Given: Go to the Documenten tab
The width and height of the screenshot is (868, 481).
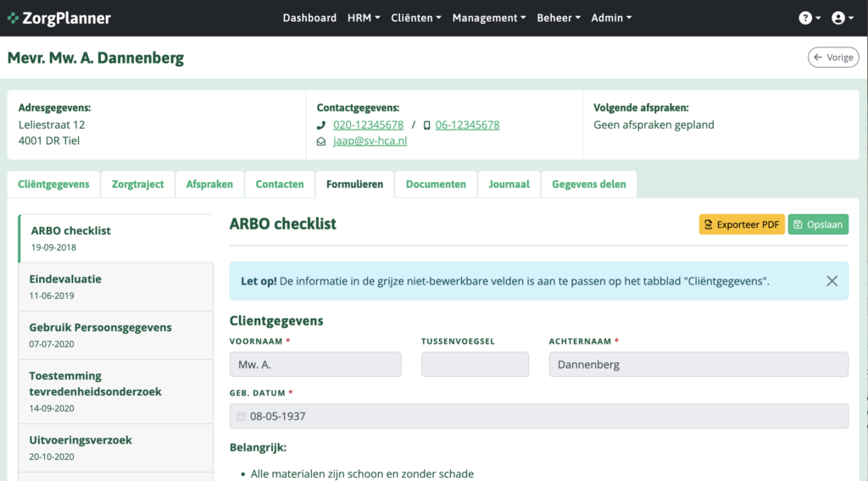Looking at the screenshot, I should (x=436, y=184).
